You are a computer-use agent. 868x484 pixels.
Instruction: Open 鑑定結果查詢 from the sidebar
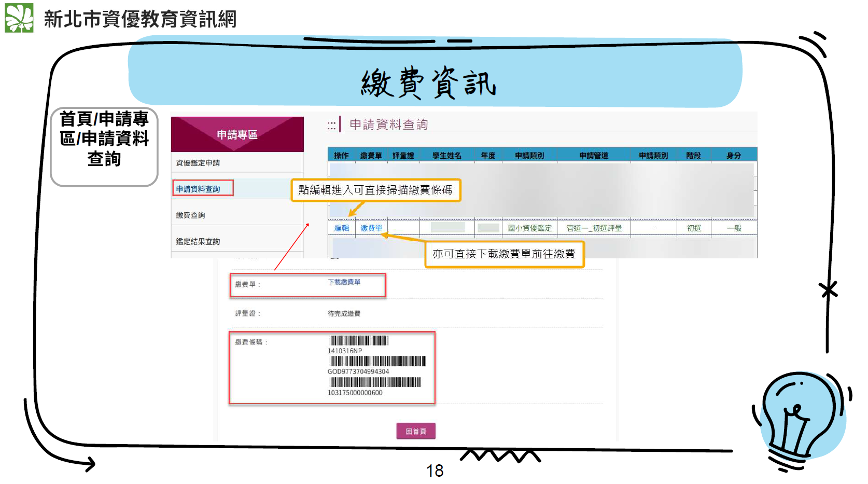[198, 242]
